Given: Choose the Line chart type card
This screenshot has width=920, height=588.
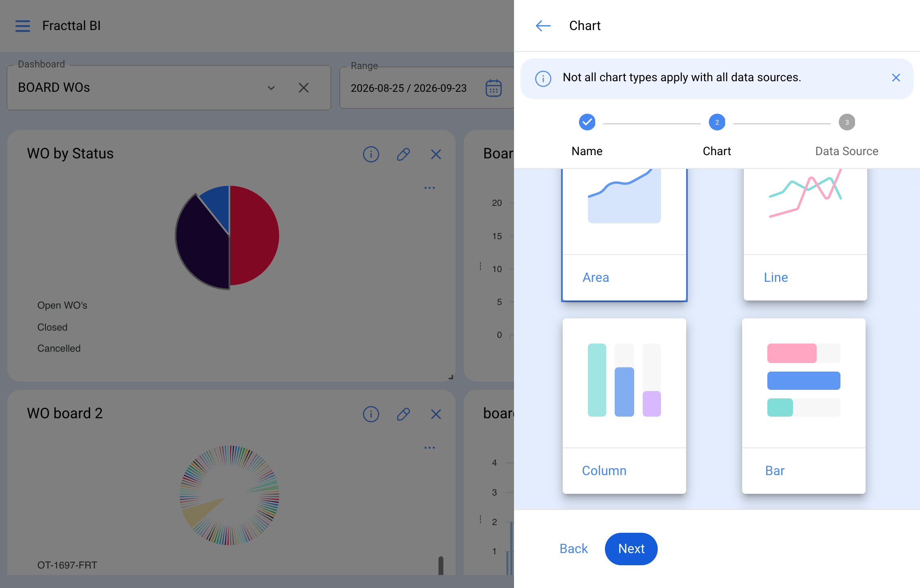Looking at the screenshot, I should tap(806, 235).
